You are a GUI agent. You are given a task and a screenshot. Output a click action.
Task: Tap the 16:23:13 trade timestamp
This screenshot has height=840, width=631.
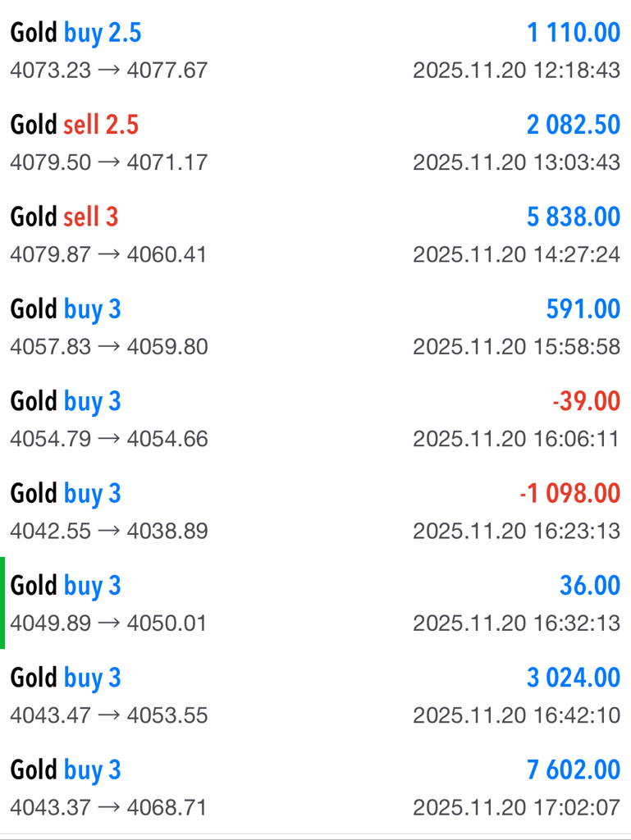517,531
